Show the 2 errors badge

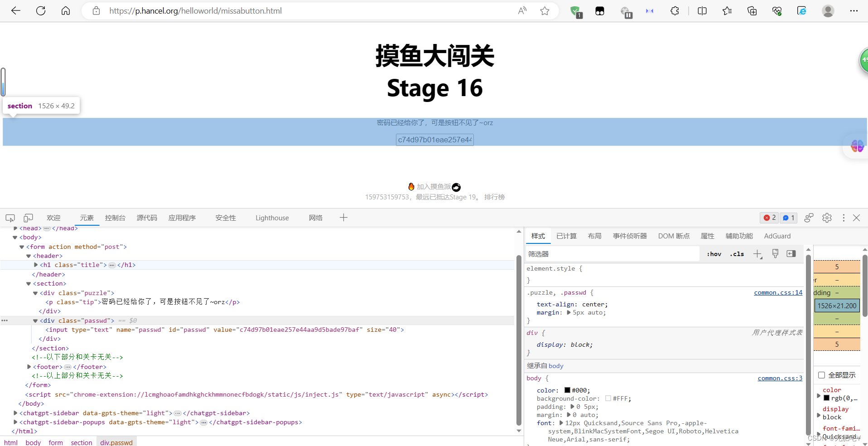tap(770, 218)
